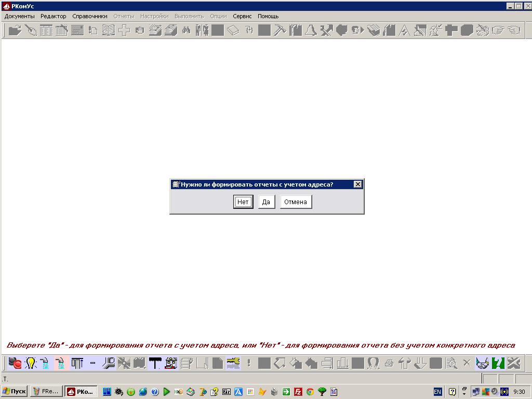Click the handshake icon in bottom toolbar
The width and height of the screenshot is (532, 399).
[x=483, y=363]
